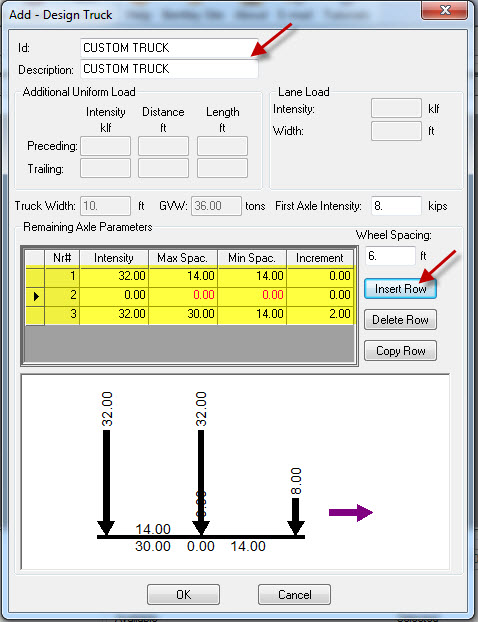
Task: Click the Lane Load Width field
Action: 396,131
